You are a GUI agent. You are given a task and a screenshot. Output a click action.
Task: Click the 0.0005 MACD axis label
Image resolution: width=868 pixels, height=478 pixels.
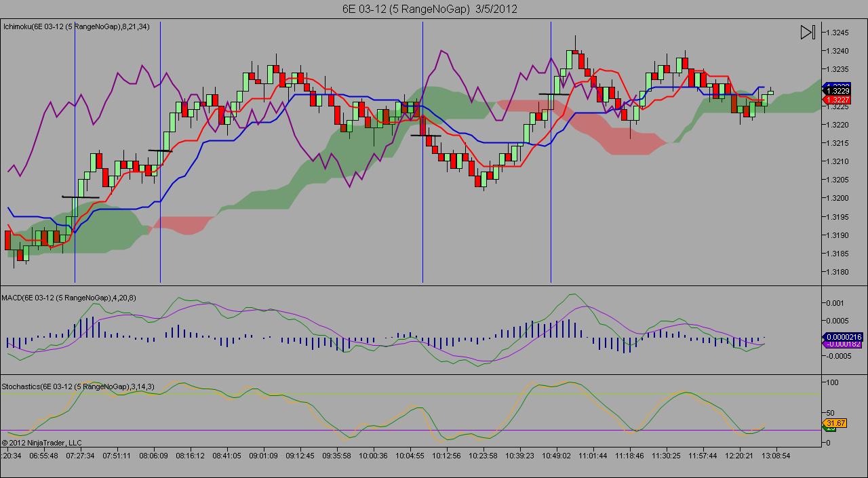[x=838, y=320]
